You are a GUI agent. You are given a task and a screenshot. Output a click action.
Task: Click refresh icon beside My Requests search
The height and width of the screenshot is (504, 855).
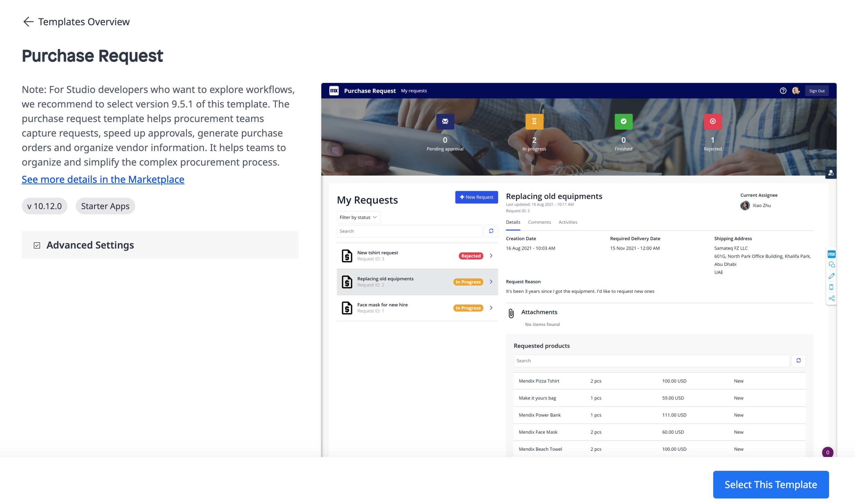point(491,231)
